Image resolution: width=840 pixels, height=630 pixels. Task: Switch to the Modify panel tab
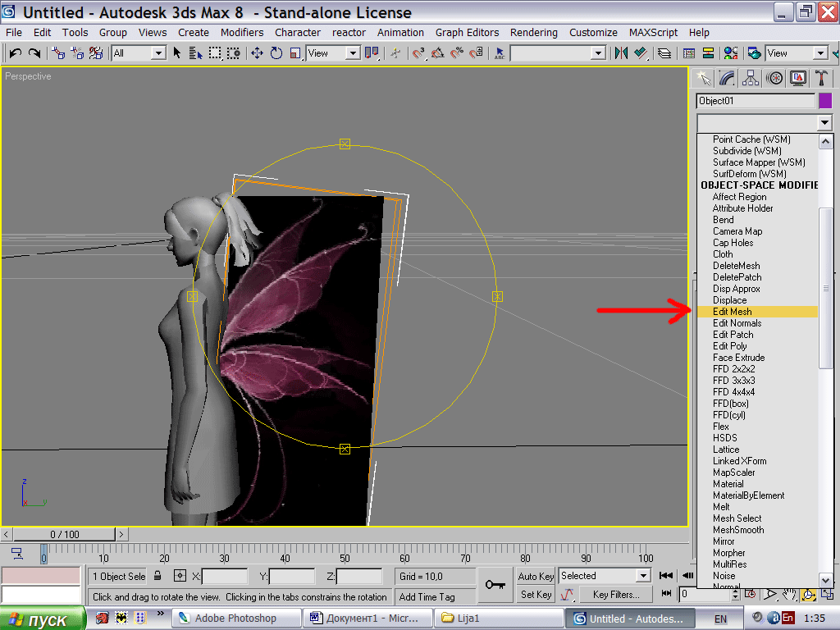[727, 78]
